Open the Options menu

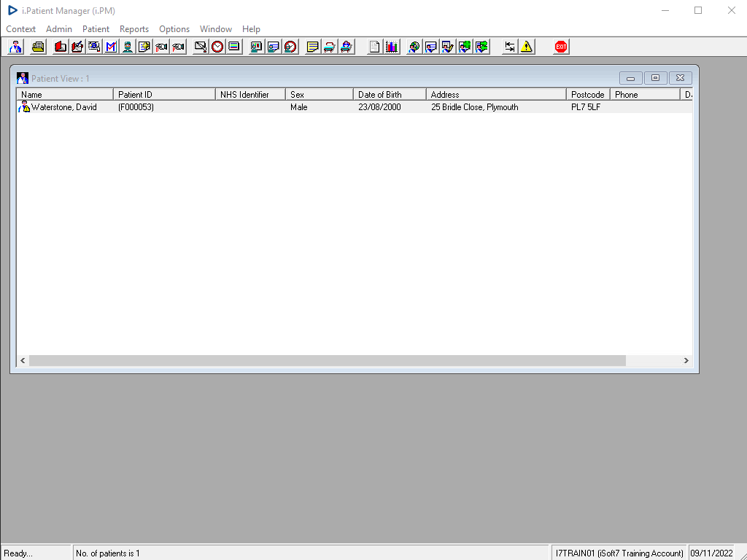[174, 29]
